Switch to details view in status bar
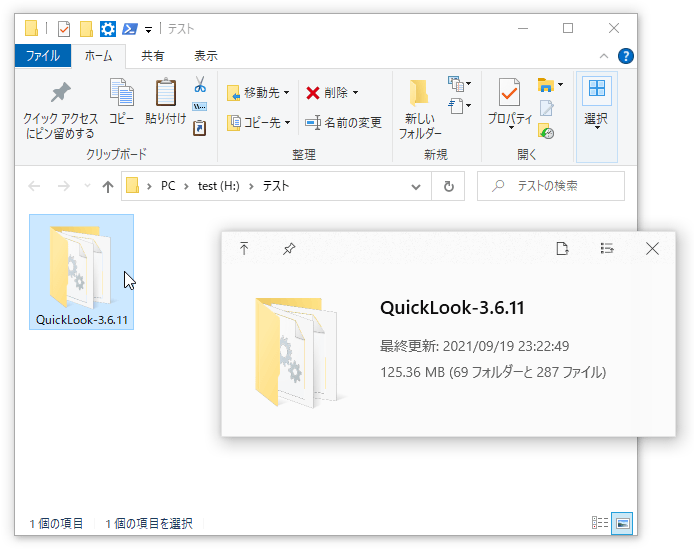 (x=600, y=523)
